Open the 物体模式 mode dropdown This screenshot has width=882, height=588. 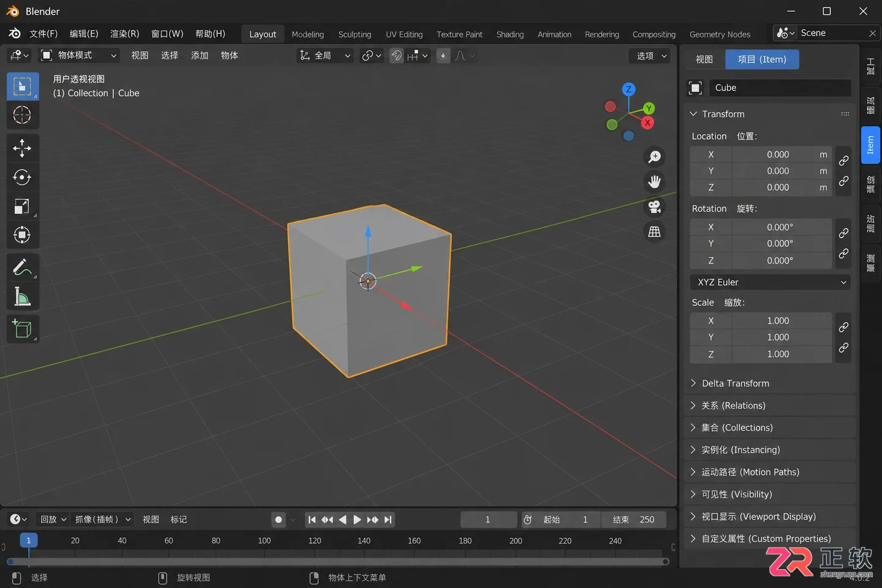tap(79, 56)
